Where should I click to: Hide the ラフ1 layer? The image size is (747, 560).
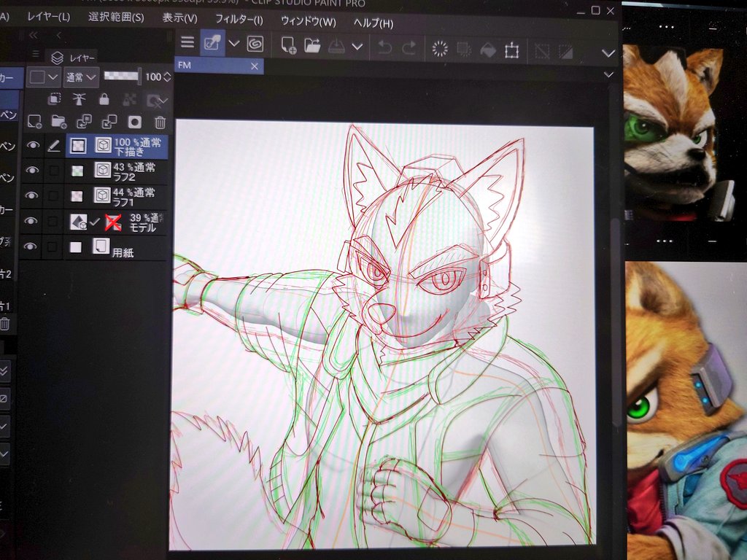[x=32, y=195]
